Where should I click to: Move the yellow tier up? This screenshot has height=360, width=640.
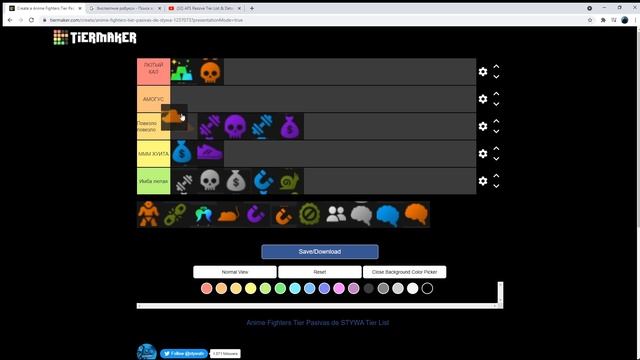496,149
